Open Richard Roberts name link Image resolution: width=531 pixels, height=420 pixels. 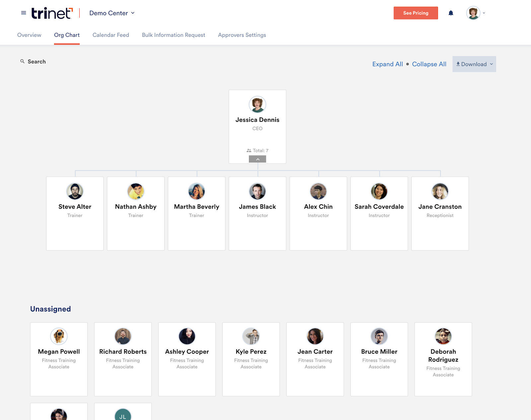coord(123,352)
